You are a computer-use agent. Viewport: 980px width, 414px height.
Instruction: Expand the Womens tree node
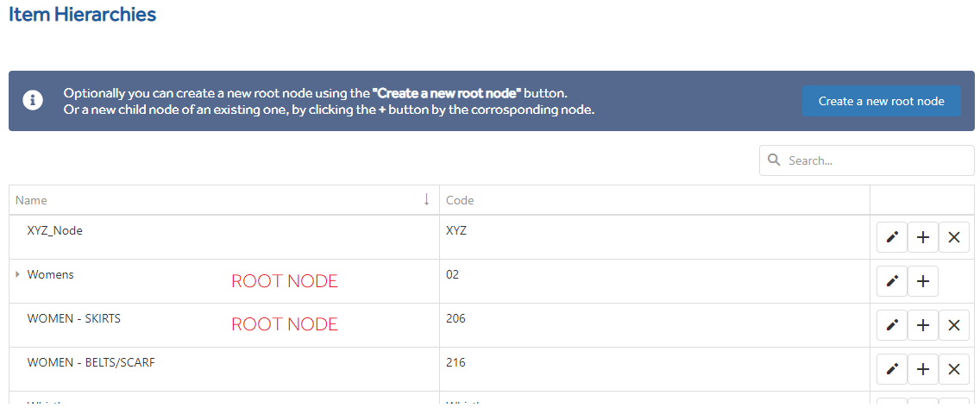(17, 274)
